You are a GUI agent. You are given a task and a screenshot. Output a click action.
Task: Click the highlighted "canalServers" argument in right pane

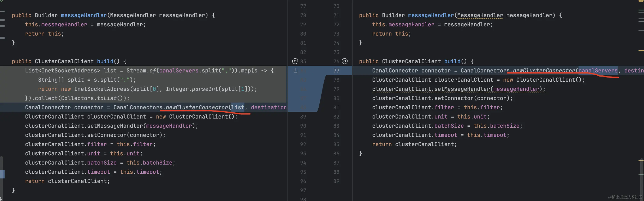click(x=598, y=71)
